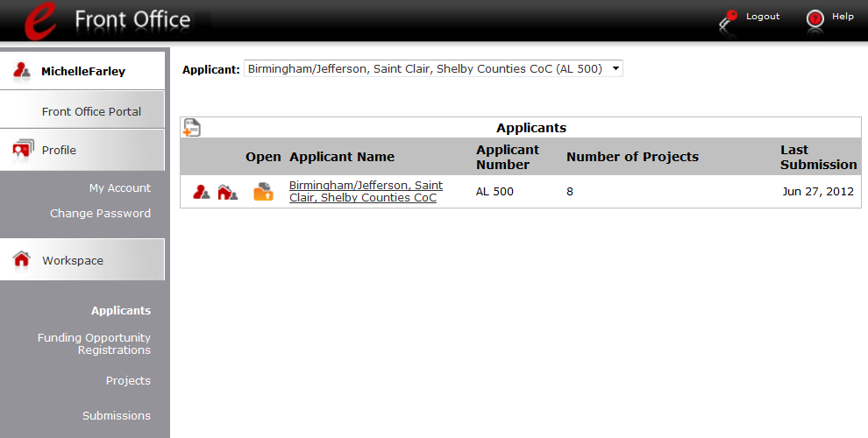Click the Open column header
868x438 pixels.
pos(263,157)
